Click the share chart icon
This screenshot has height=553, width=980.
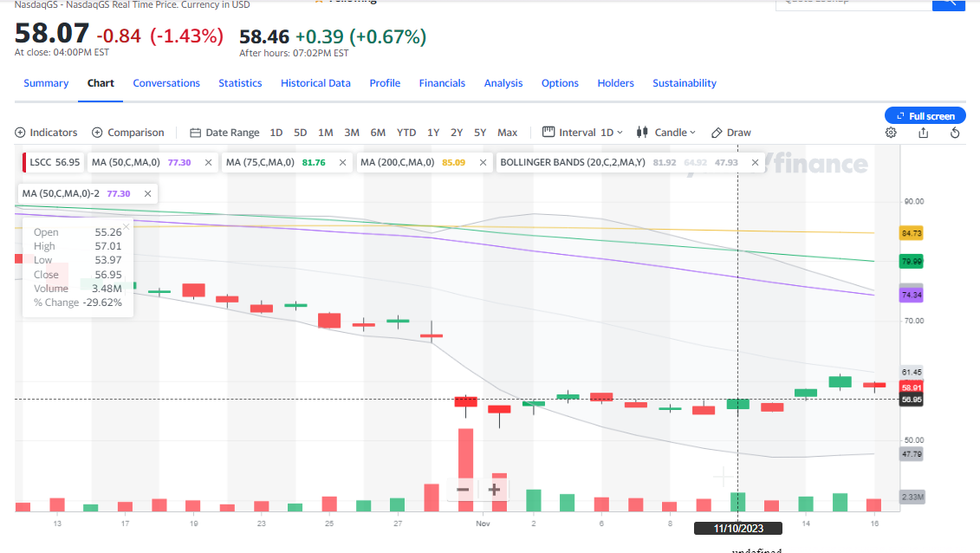point(923,133)
